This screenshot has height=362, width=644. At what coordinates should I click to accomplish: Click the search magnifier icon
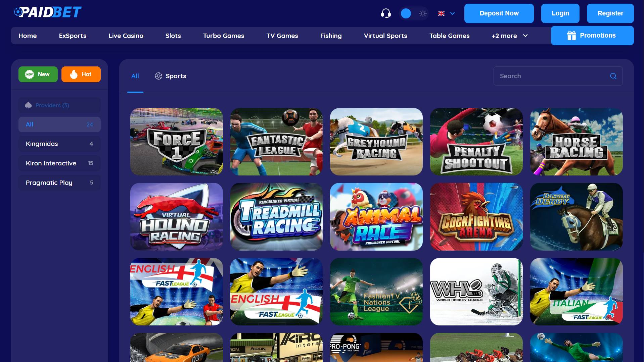[x=613, y=76]
